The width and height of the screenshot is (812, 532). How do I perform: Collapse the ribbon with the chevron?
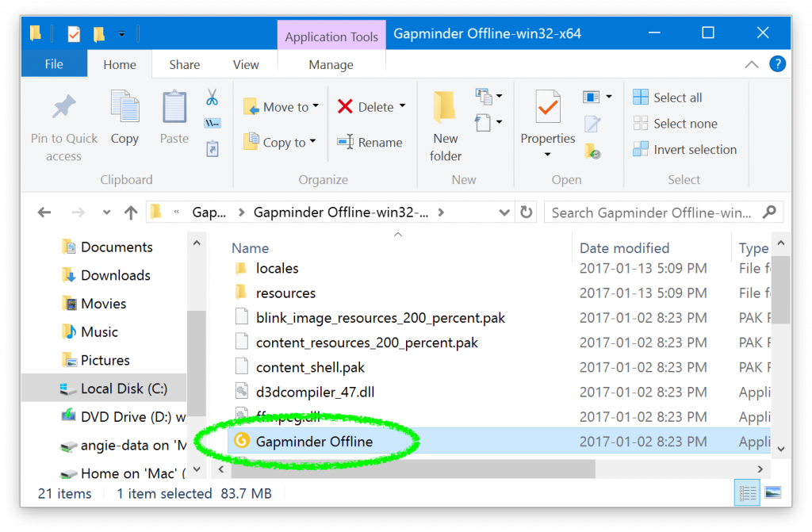[752, 65]
